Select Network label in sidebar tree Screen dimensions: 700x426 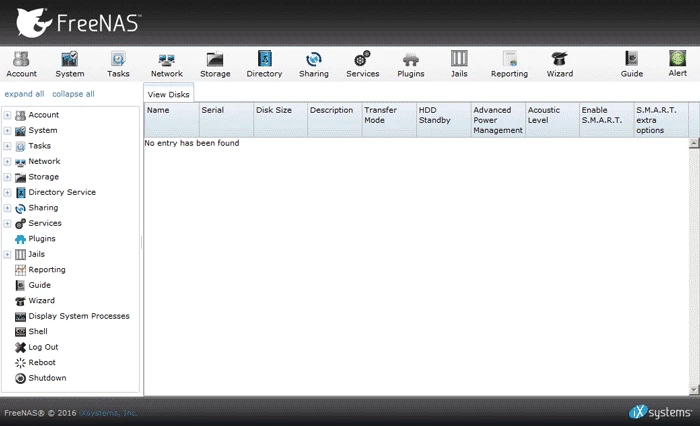tap(44, 161)
